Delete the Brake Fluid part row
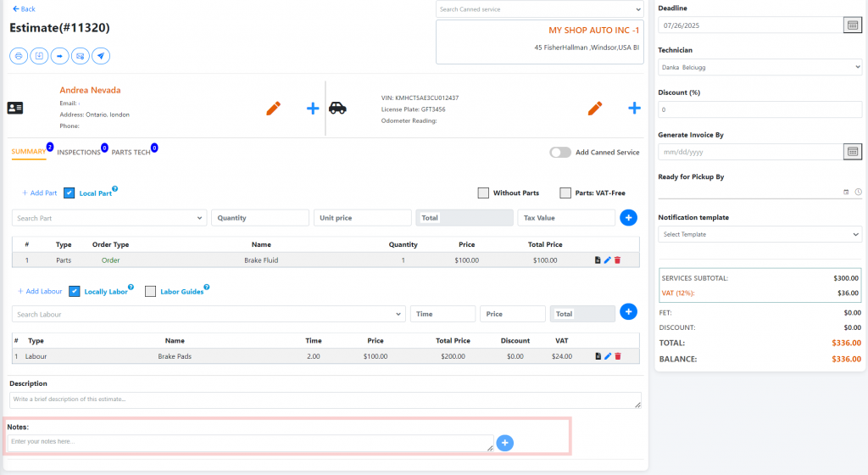The width and height of the screenshot is (868, 475). (x=618, y=260)
